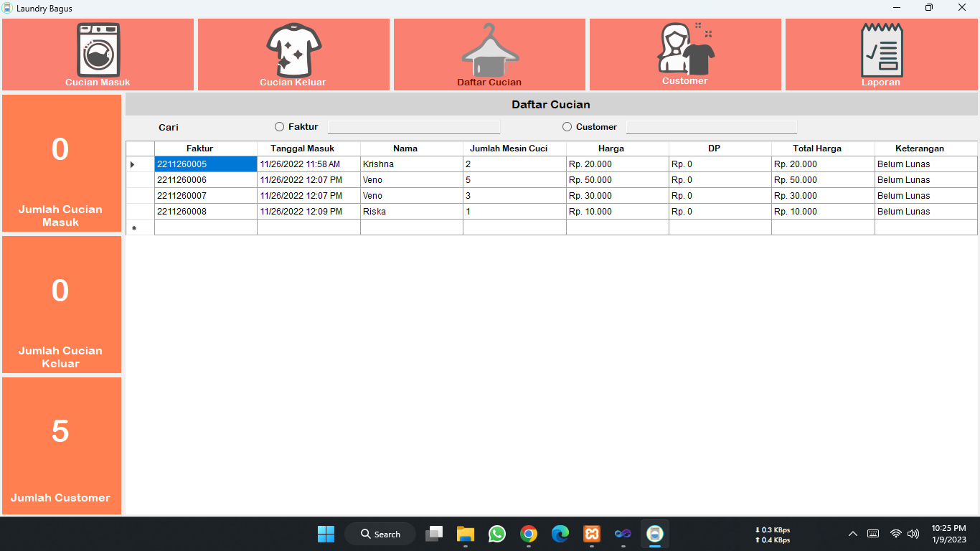Open the XAMPP control panel taskbar icon

tap(592, 534)
